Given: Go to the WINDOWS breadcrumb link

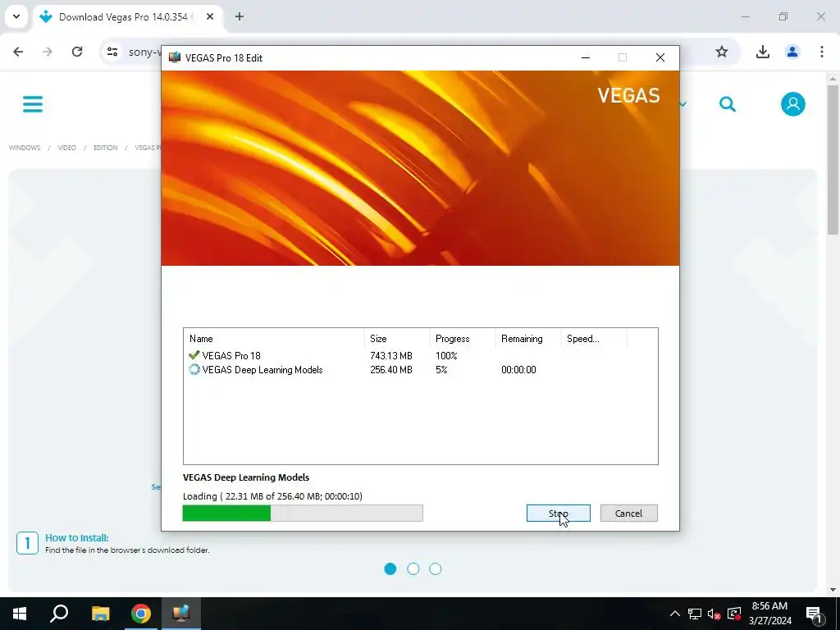Looking at the screenshot, I should 25,148.
